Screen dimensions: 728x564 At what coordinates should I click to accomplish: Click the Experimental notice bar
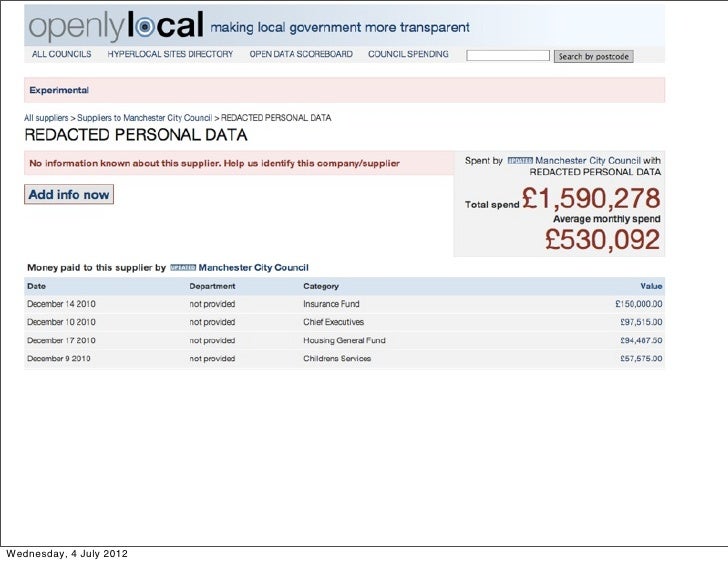coord(344,90)
